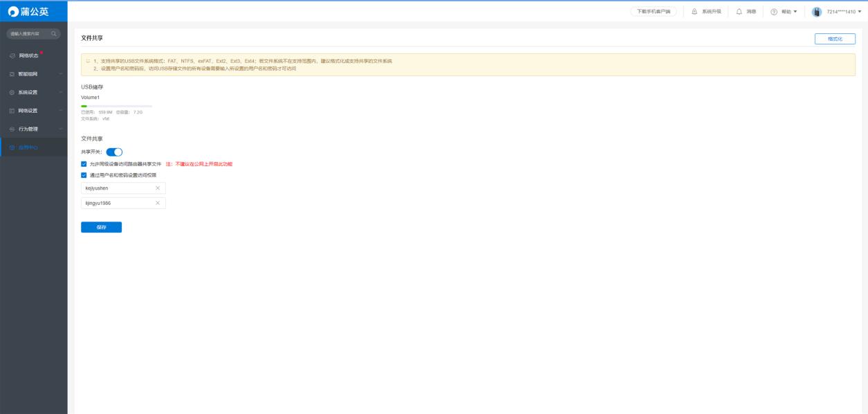The width and height of the screenshot is (868, 414).
Task: Open the 消息 bell notification icon
Action: pos(739,12)
